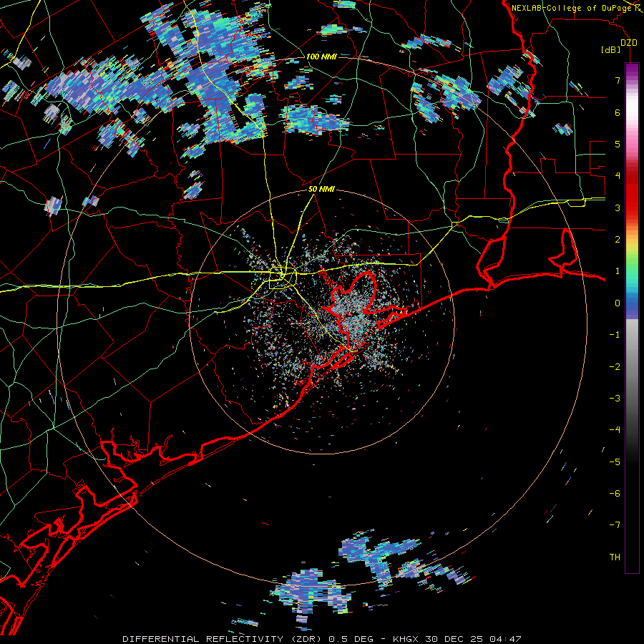Image resolution: width=644 pixels, height=644 pixels.
Task: Select the legend value "-4"
Action: coord(615,430)
